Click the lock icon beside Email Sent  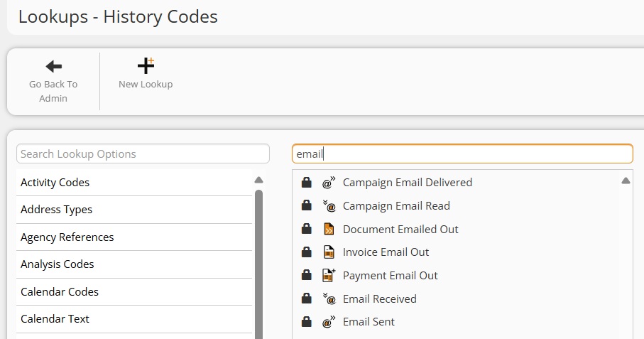coord(307,321)
